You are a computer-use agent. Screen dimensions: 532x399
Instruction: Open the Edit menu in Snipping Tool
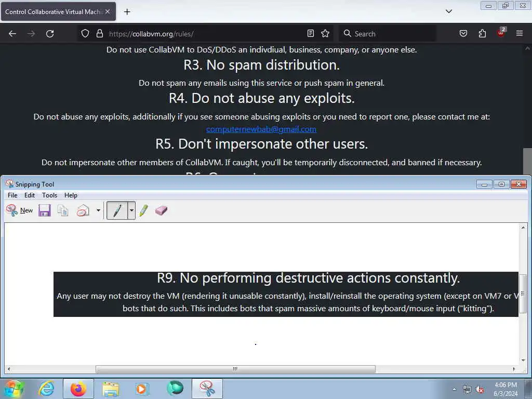tap(30, 195)
